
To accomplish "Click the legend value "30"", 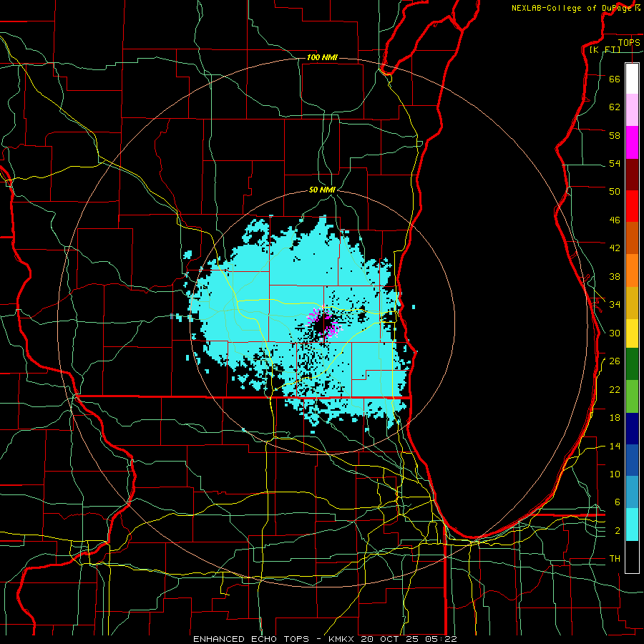I will (615, 333).
